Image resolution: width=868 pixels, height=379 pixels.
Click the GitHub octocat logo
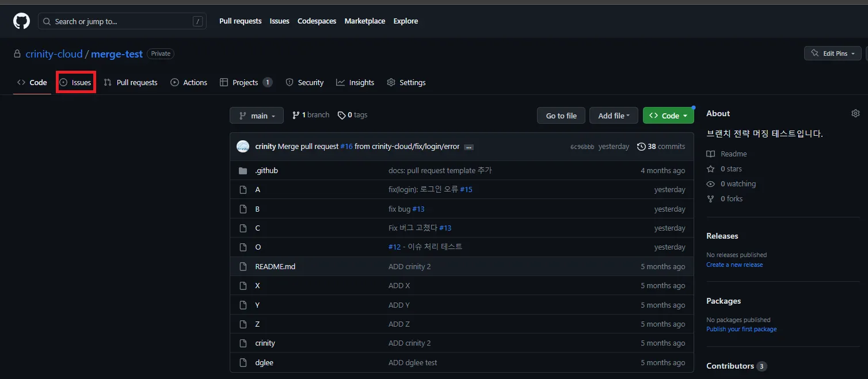(x=21, y=21)
